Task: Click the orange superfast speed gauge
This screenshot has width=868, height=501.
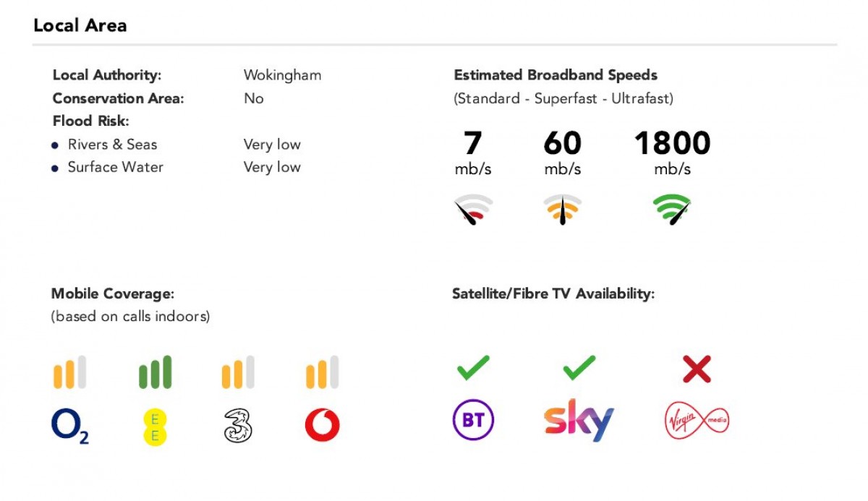Action: [x=562, y=210]
